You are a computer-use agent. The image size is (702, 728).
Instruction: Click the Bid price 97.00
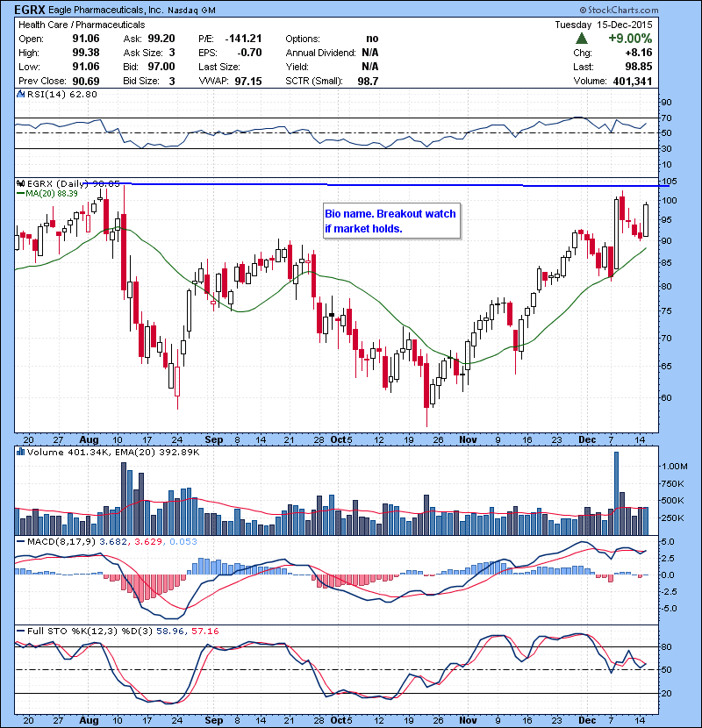point(161,67)
